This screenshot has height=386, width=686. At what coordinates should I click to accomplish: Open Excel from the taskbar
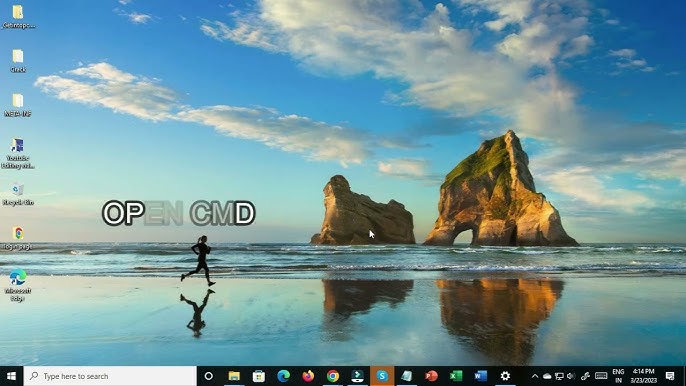pyautogui.click(x=456, y=376)
